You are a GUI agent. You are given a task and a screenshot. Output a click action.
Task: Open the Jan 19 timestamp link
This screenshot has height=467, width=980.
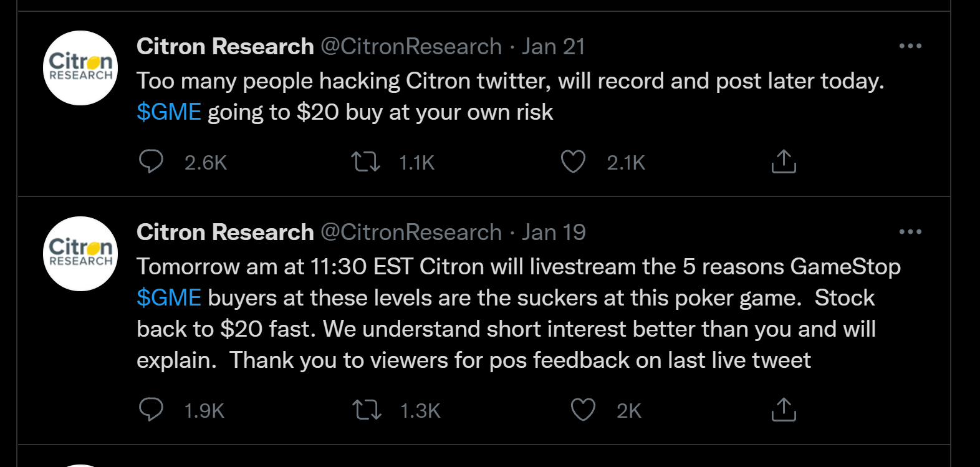[554, 232]
